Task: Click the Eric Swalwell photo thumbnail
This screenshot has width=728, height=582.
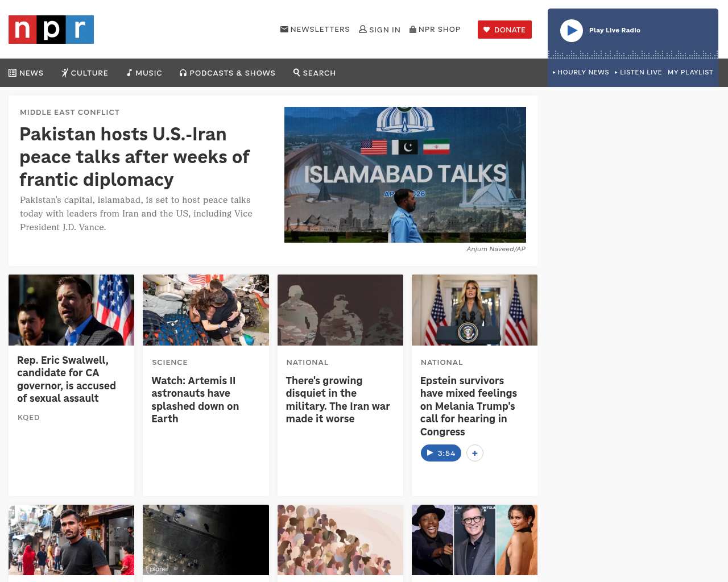Action: (x=71, y=310)
